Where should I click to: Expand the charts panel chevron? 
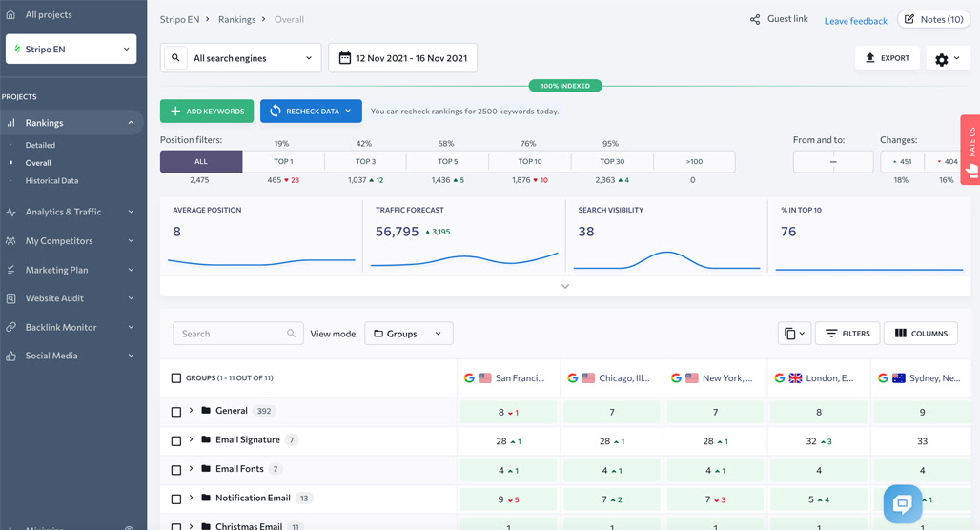pos(565,286)
